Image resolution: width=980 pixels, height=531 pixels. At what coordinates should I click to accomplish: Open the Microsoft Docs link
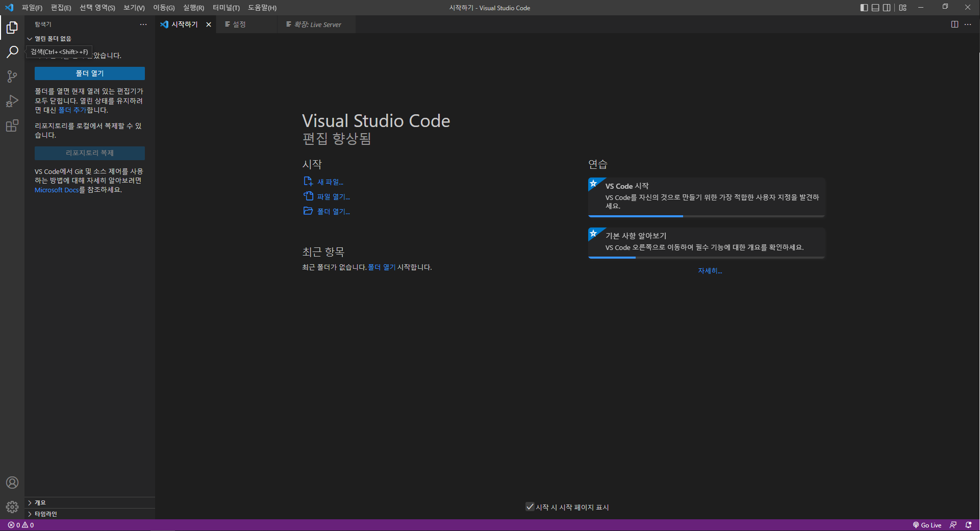57,190
